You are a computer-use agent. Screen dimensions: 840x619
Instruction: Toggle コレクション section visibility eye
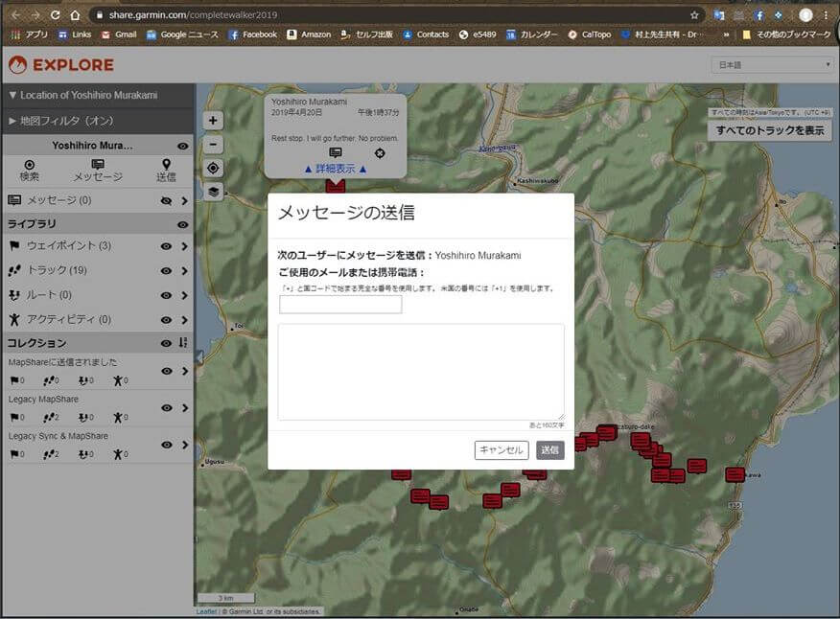[167, 343]
